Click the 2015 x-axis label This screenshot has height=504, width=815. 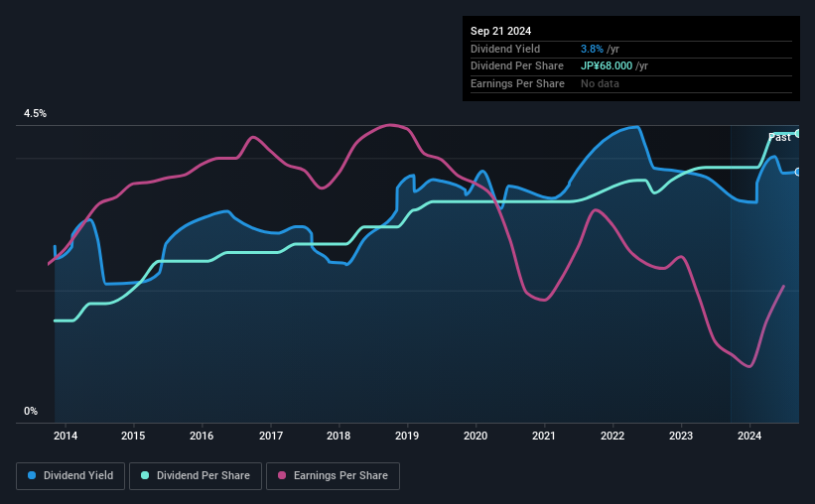pyautogui.click(x=134, y=436)
